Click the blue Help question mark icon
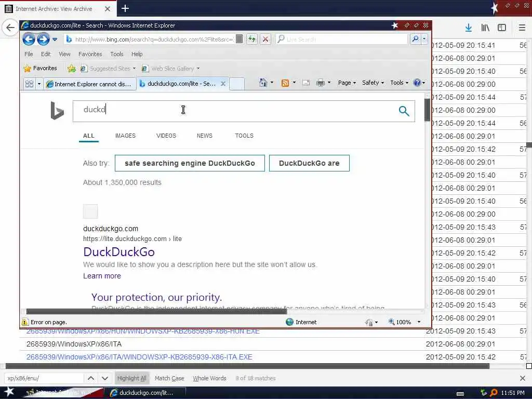The width and height of the screenshot is (532, 399). 417,83
